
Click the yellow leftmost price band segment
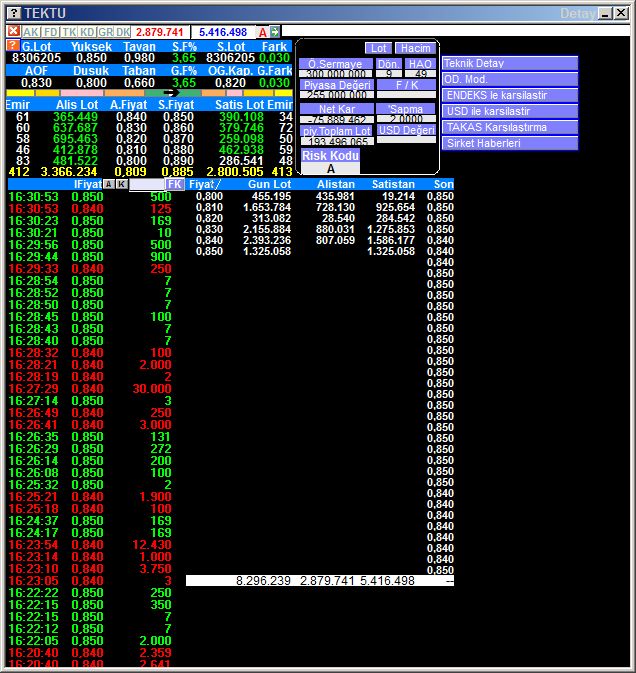coord(20,93)
